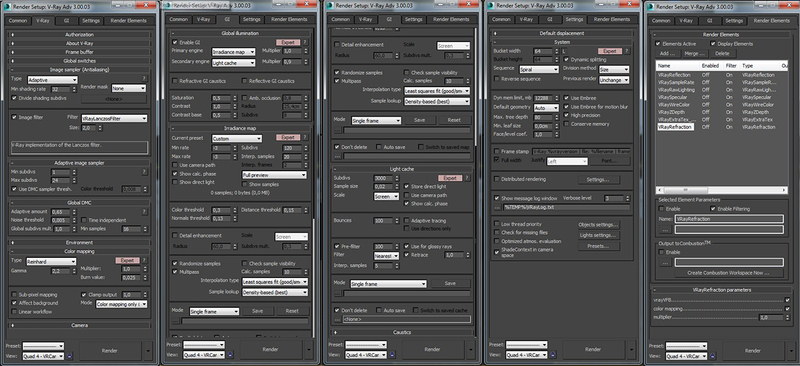Image resolution: width=800 pixels, height=366 pixels.
Task: Click Objects settings... button
Action: [x=599, y=225]
